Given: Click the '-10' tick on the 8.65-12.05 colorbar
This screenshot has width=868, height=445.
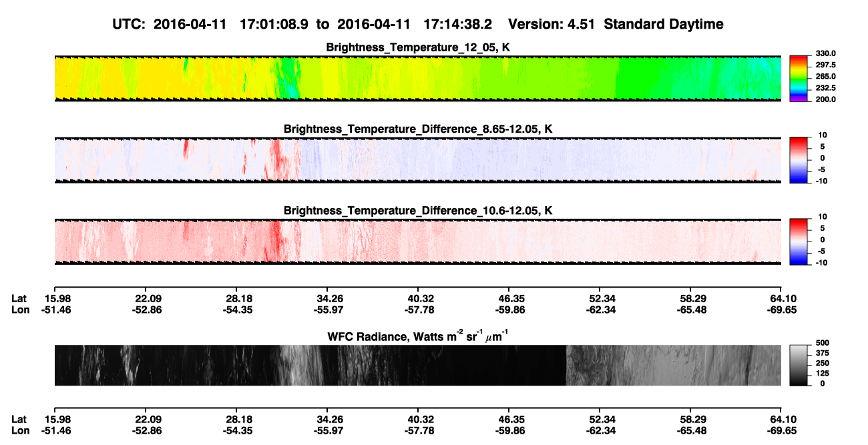Looking at the screenshot, I should pos(822,181).
